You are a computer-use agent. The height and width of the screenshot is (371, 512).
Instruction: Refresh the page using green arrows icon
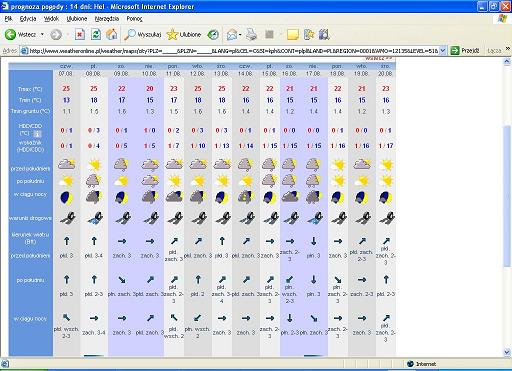pyautogui.click(x=96, y=34)
